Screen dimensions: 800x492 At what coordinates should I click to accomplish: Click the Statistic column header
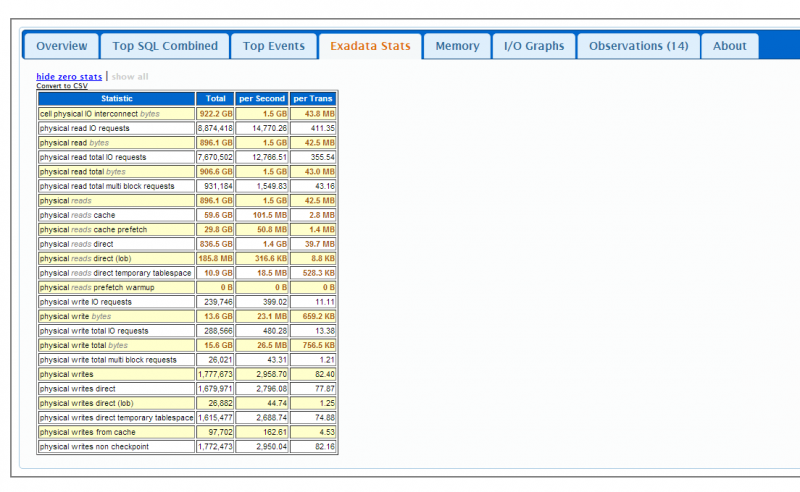click(x=116, y=99)
